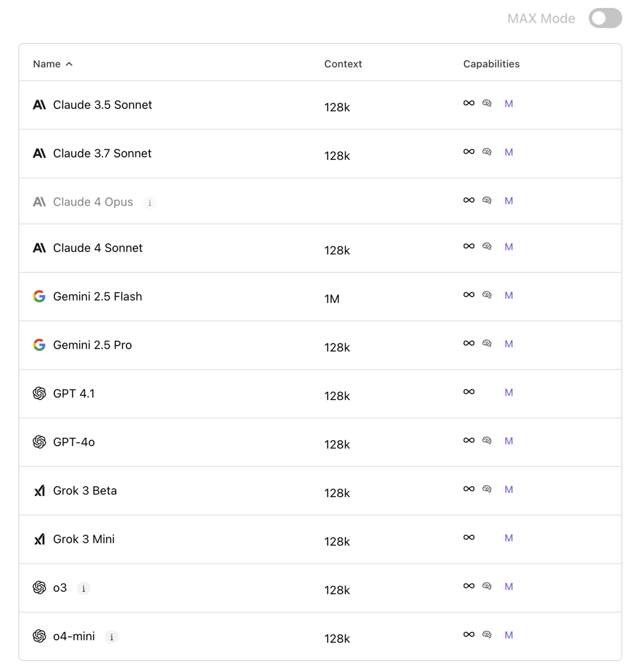
Task: Click the brain icon in GPT-4o row
Action: pos(487,441)
